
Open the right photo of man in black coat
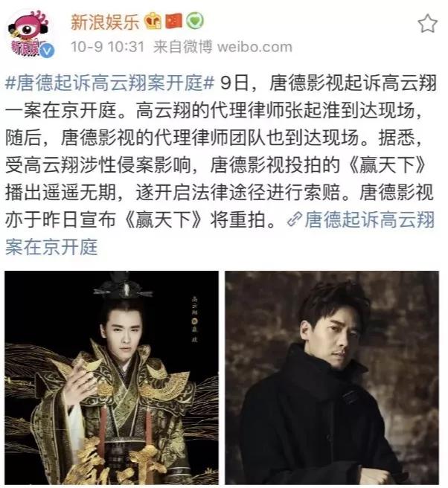pos(332,377)
